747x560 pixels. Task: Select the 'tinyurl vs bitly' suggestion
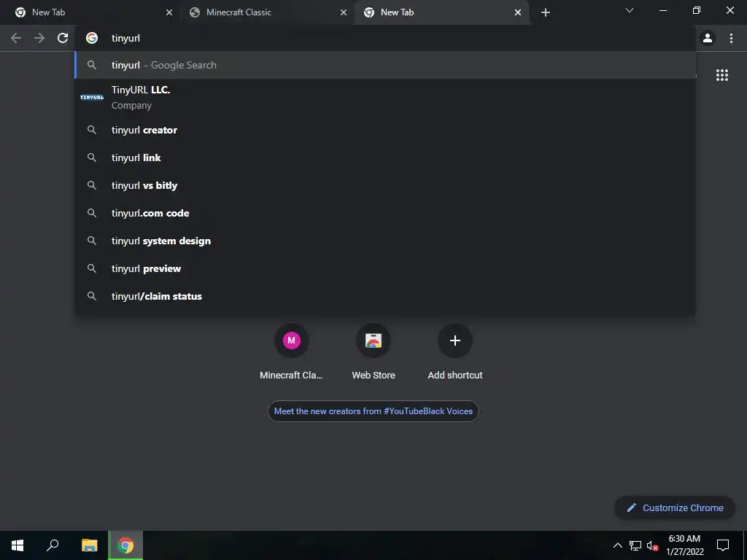pyautogui.click(x=385, y=185)
